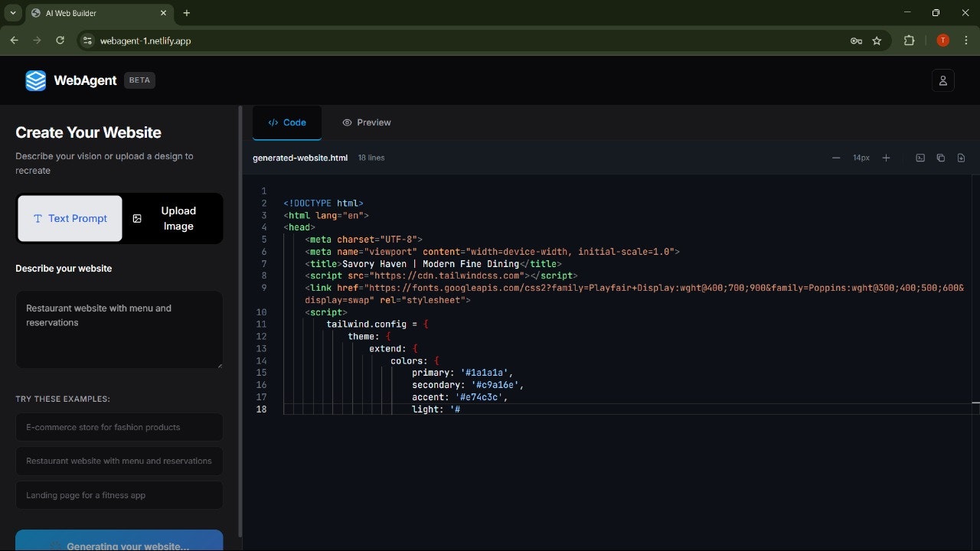The width and height of the screenshot is (980, 551).
Task: Click the WebAgent logo icon
Action: (35, 80)
